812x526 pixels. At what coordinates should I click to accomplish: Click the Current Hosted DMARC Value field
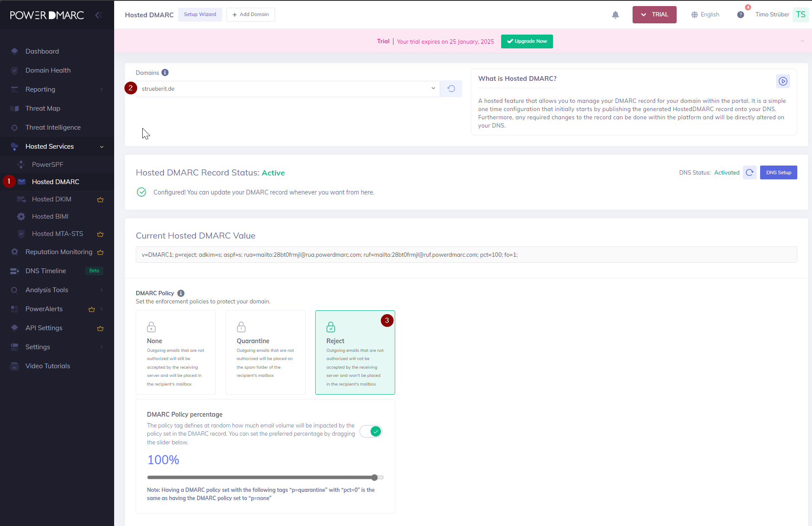click(x=466, y=255)
